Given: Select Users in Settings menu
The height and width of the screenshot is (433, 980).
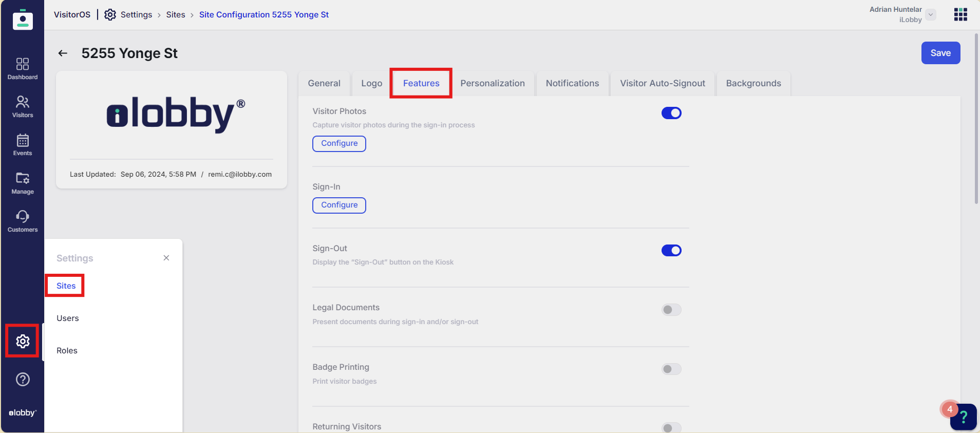Looking at the screenshot, I should point(68,318).
